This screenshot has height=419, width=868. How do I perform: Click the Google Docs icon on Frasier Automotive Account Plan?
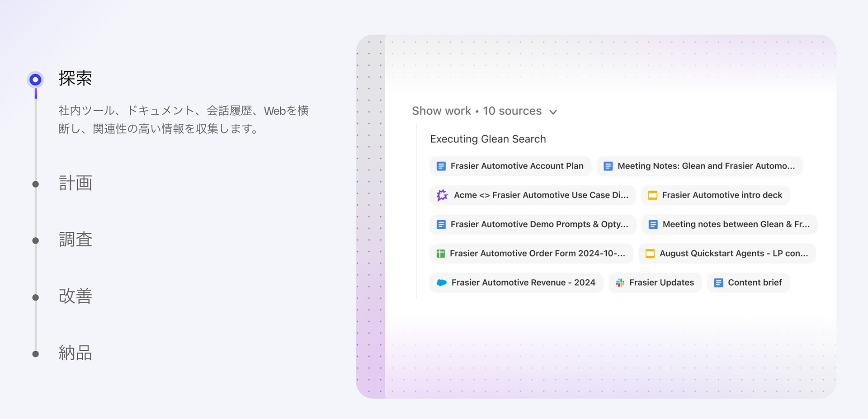440,166
